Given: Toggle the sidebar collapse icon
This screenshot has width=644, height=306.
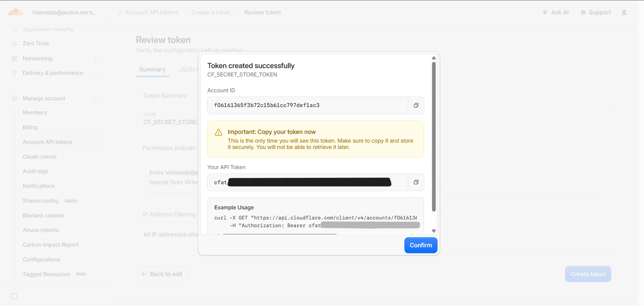Looking at the screenshot, I should click(x=14, y=296).
